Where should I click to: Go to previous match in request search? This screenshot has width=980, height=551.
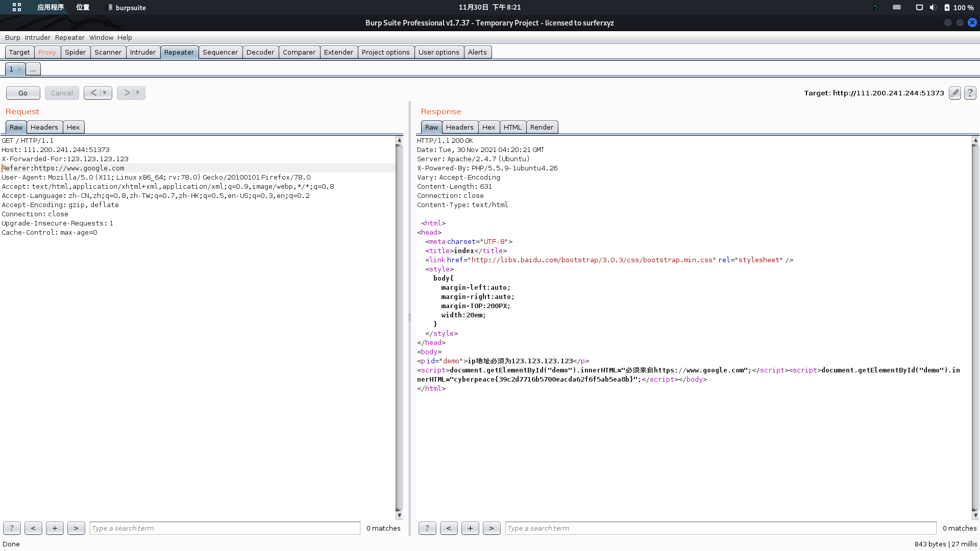[33, 528]
